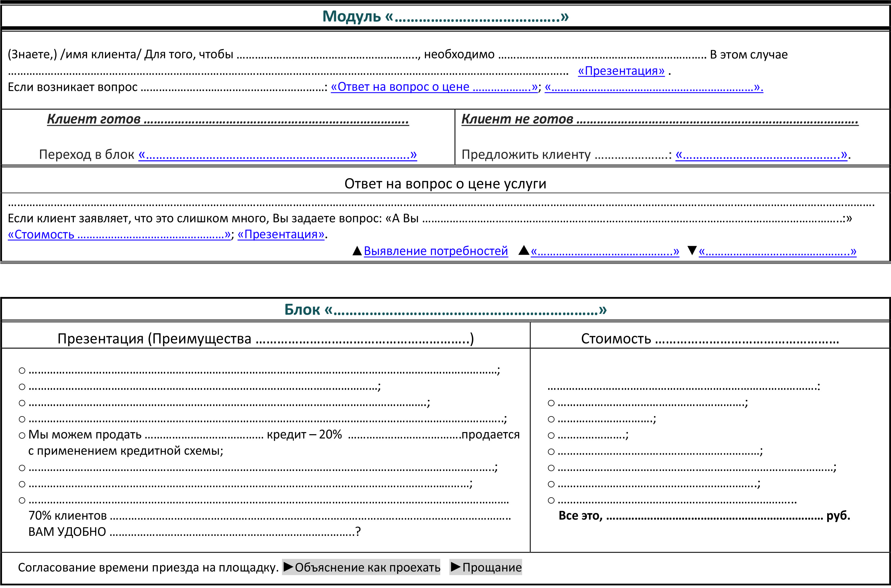Screen dimensions: 891x588
Task: Open the dotted link after Переход в блок
Action: [277, 154]
